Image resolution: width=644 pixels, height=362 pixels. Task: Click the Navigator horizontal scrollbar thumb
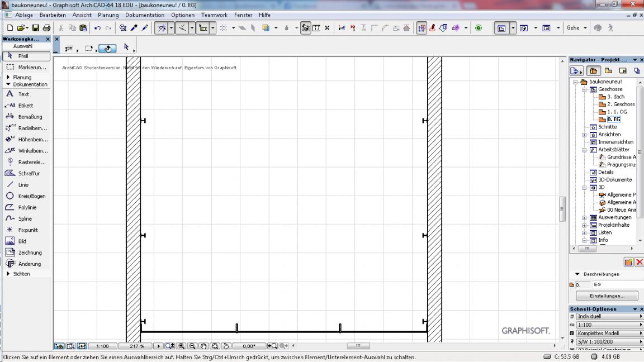point(588,249)
